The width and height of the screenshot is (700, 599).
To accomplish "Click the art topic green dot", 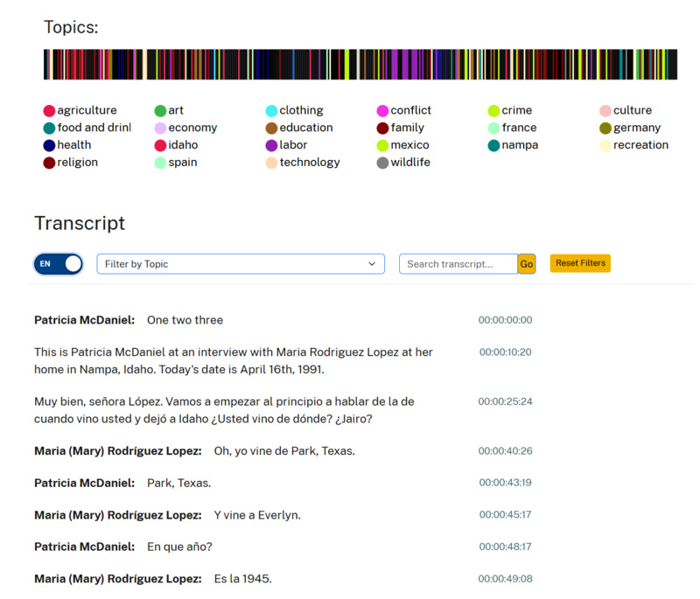I will [x=160, y=111].
